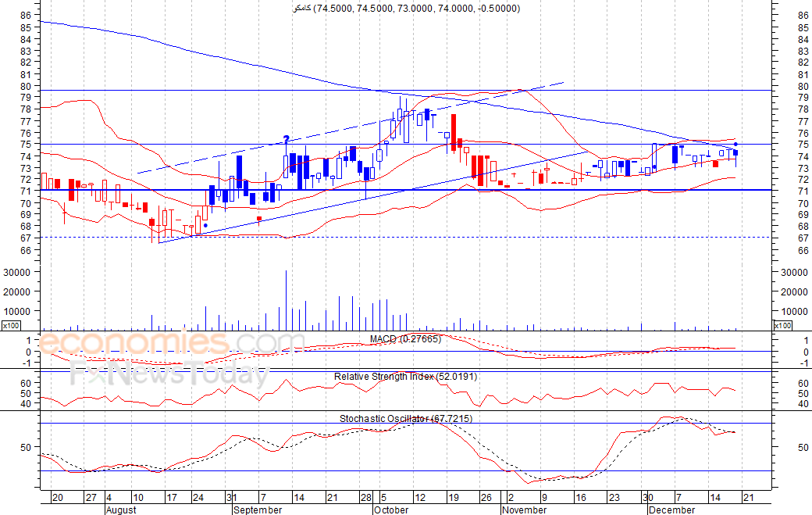812x515 pixels.
Task: Select the Stochastic Oscillator (67.7215) label
Action: tap(406, 418)
